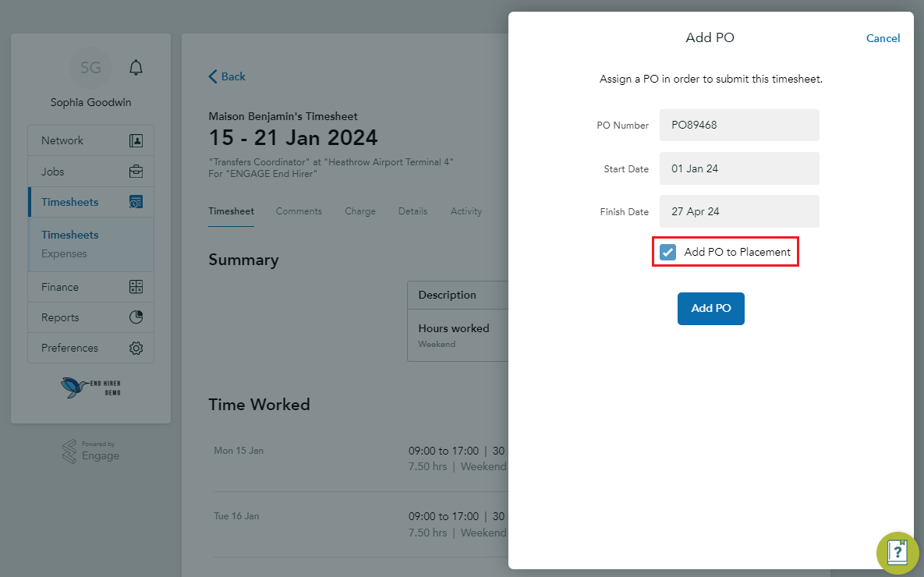Click the Reports pie chart icon
The image size is (924, 577).
(x=136, y=317)
